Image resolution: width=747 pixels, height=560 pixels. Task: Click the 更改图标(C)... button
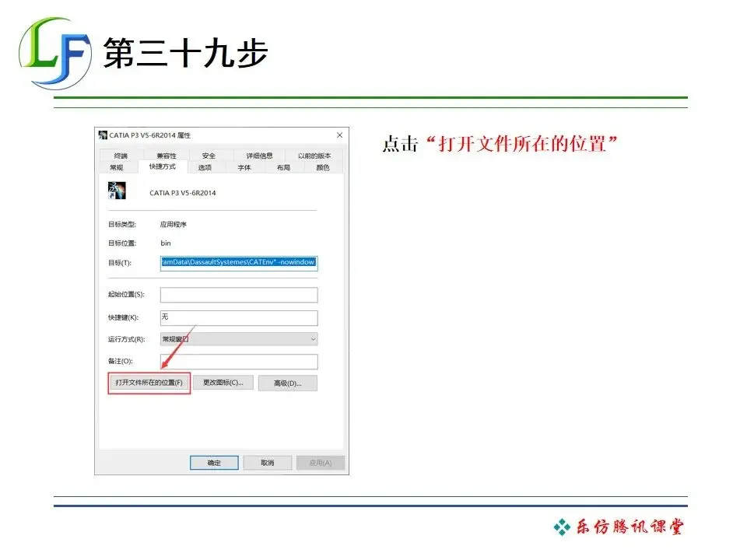(223, 383)
